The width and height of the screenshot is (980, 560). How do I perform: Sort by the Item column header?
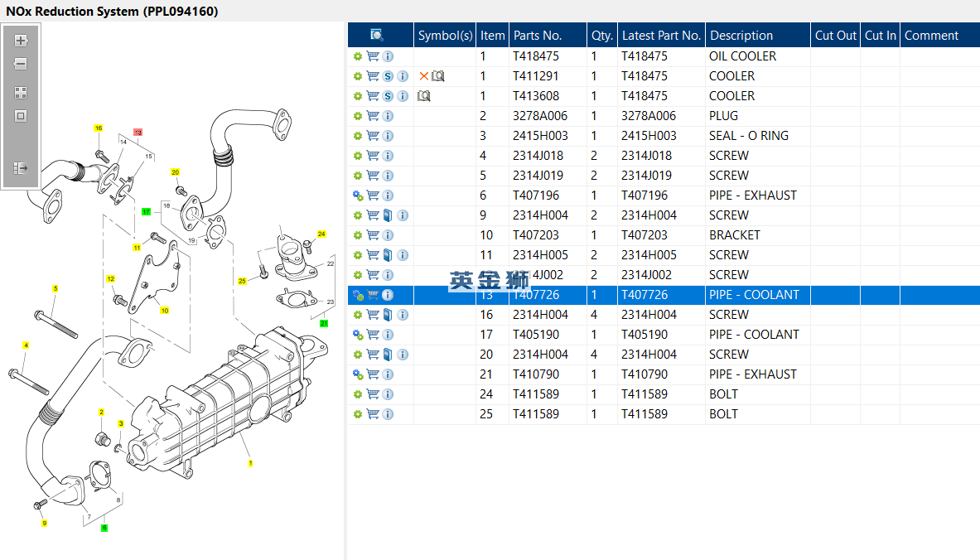(493, 35)
